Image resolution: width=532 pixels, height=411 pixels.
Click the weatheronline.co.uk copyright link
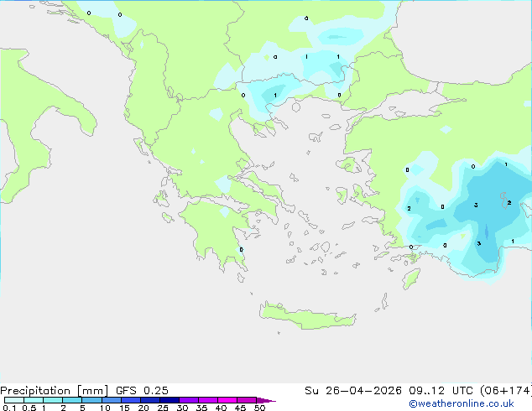click(461, 403)
